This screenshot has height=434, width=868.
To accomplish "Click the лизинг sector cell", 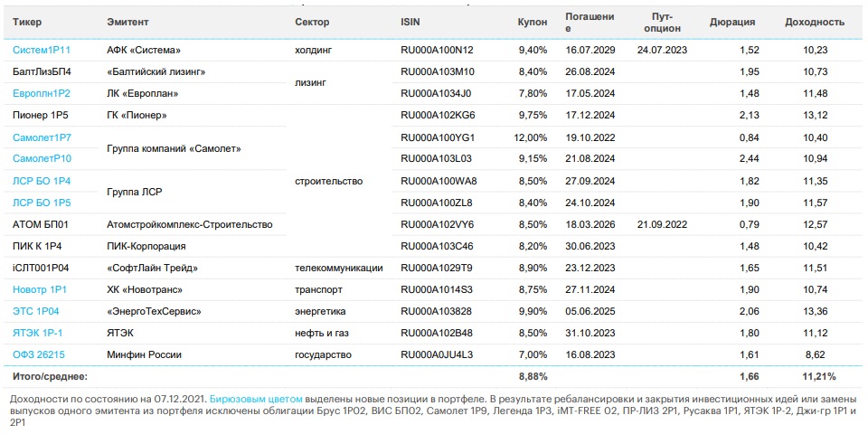I will [311, 82].
